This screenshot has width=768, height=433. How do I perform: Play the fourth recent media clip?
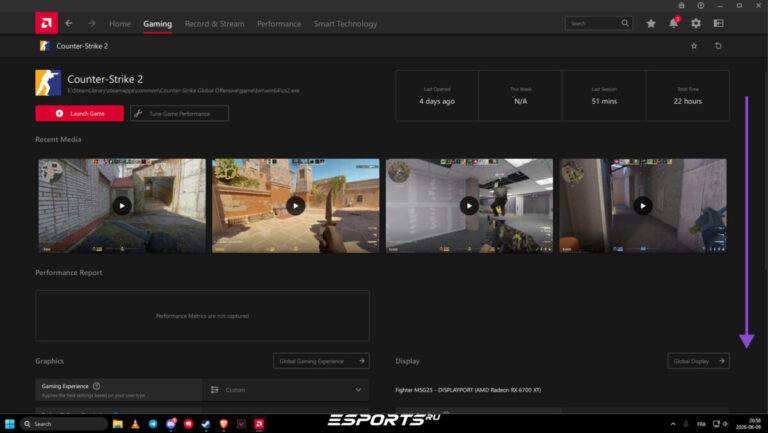coord(643,206)
